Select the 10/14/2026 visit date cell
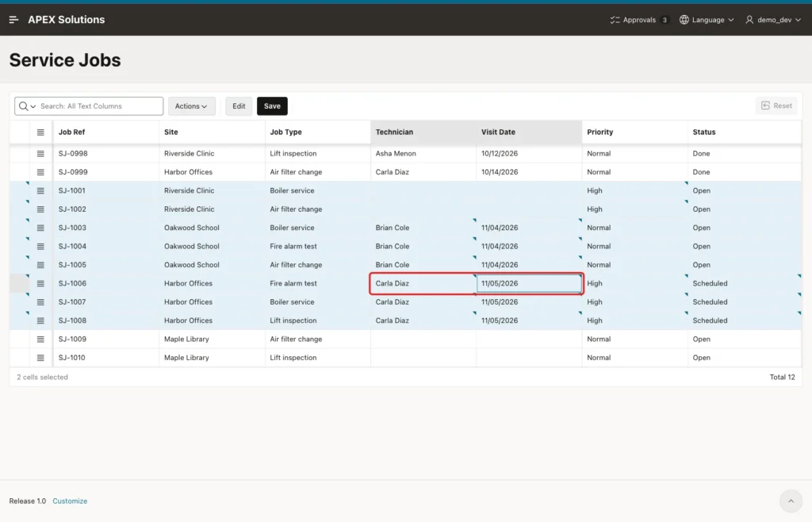The width and height of the screenshot is (812, 522). [529, 172]
